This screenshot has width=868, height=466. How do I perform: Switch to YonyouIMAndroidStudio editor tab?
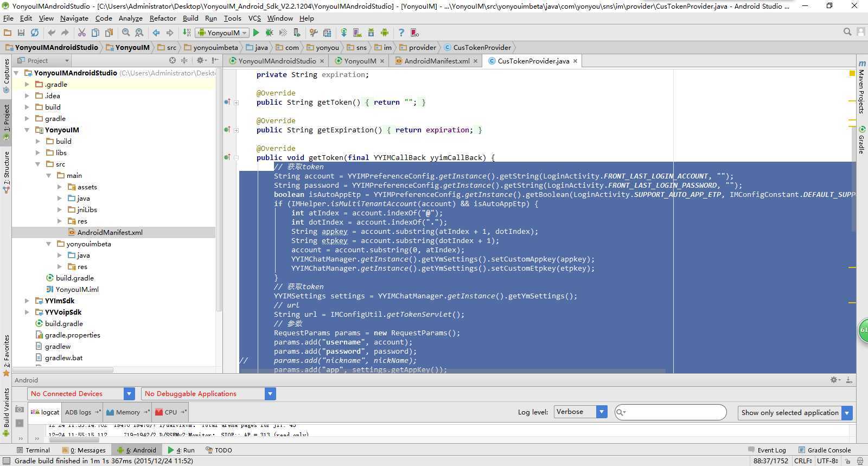277,61
